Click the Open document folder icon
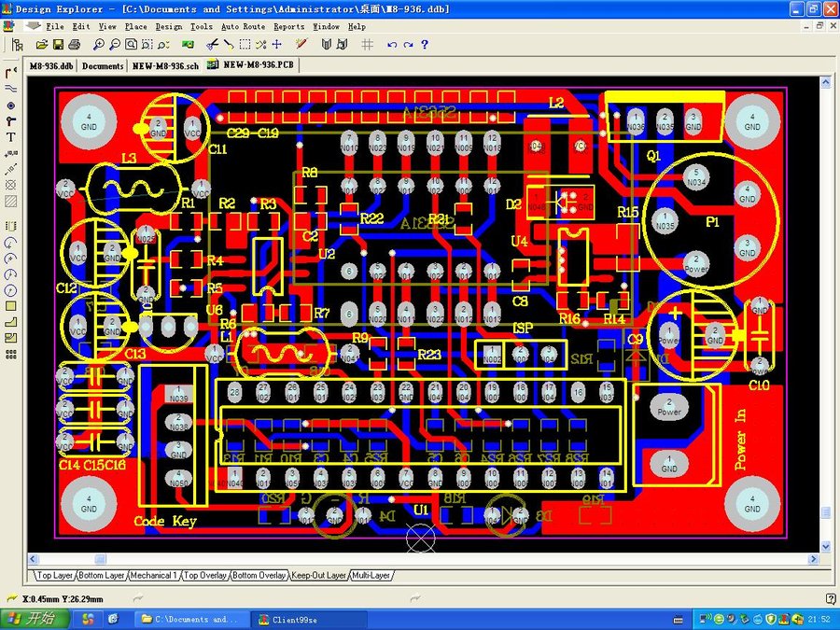Screen dimensions: 840x630 [x=42, y=44]
